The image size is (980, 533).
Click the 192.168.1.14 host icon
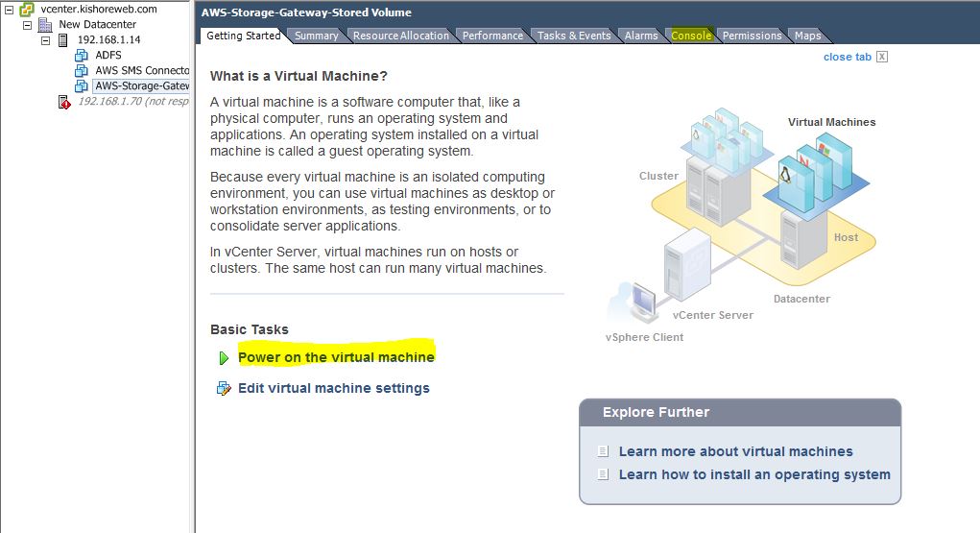[x=63, y=40]
